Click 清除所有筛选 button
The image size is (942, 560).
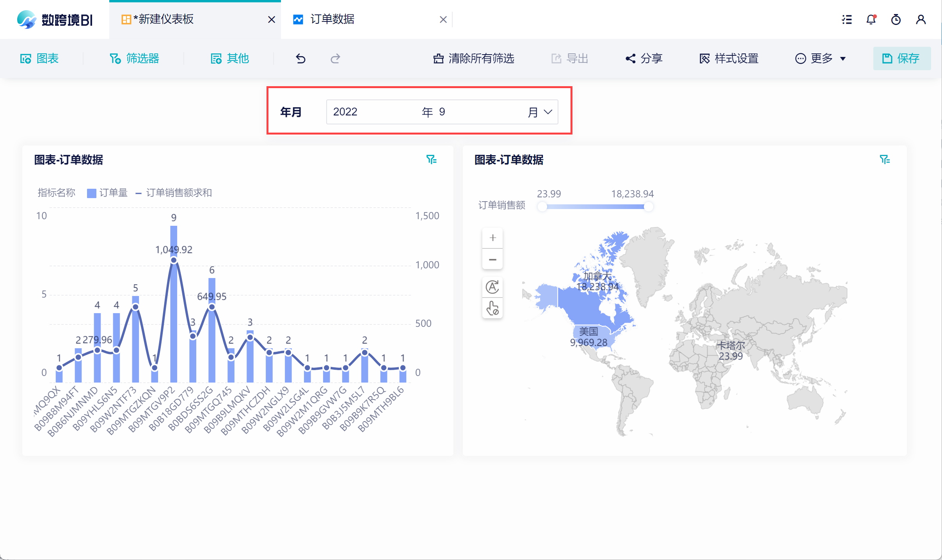coord(474,58)
